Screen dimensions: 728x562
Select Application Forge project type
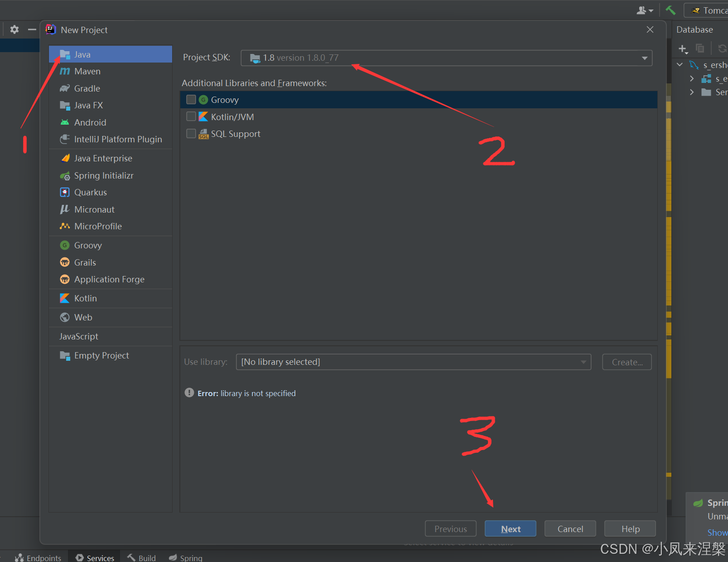point(110,279)
